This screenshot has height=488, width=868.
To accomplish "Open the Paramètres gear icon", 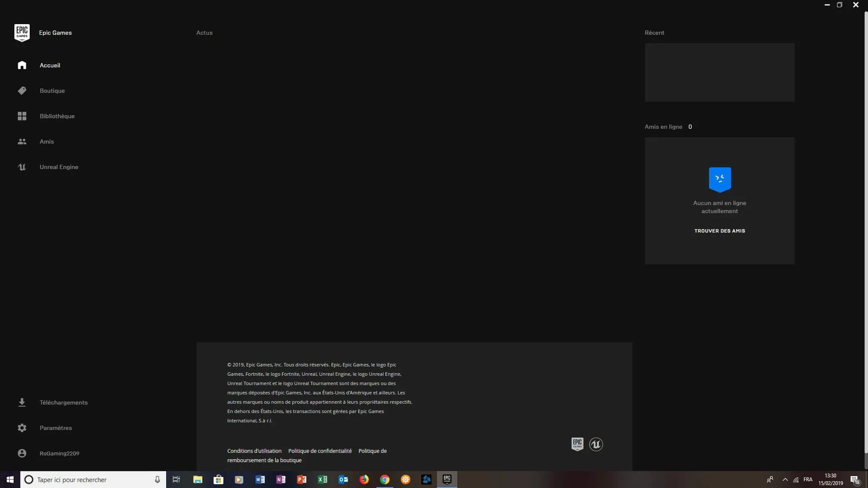I will pos(22,428).
